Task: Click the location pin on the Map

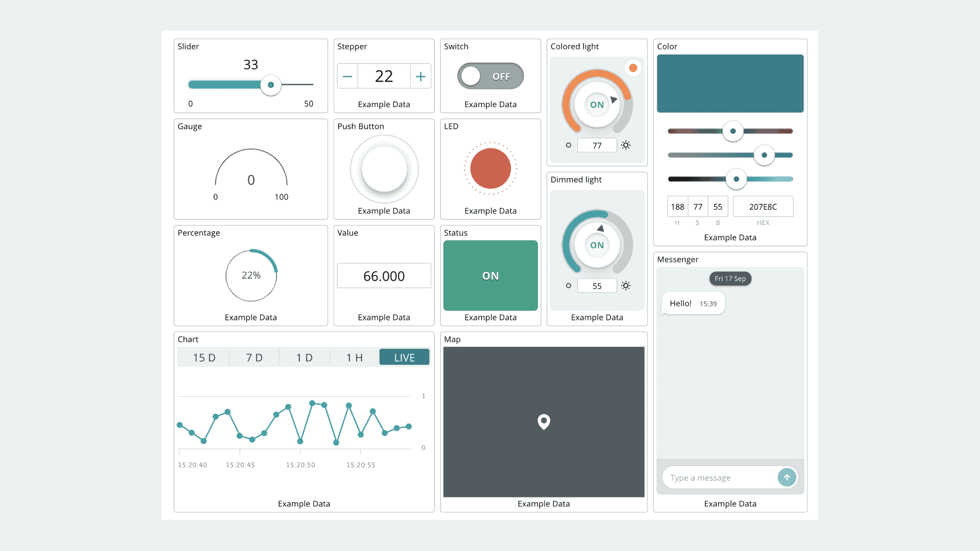Action: point(543,422)
